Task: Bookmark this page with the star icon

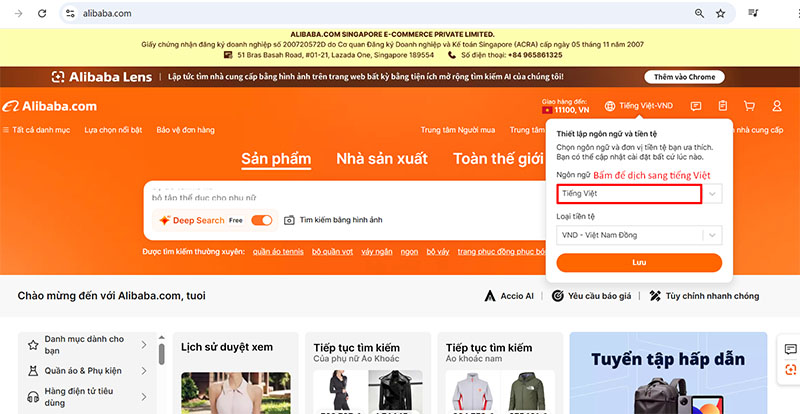Action: pyautogui.click(x=722, y=14)
